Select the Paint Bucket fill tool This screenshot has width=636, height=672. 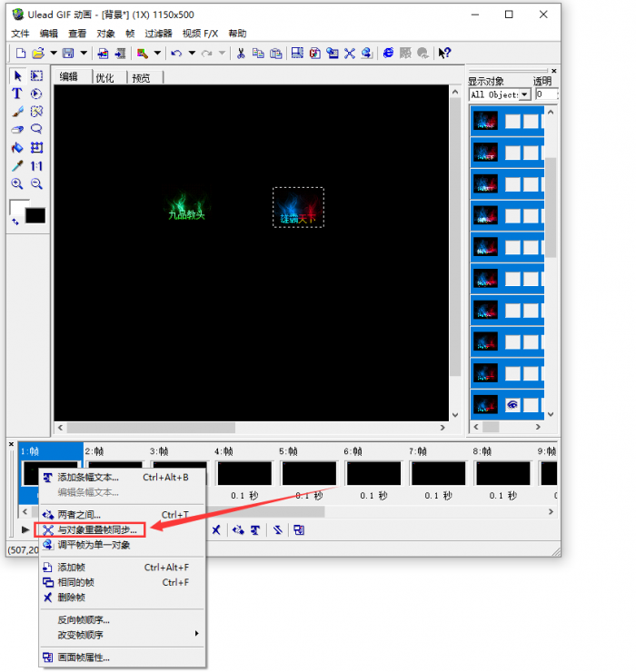[x=16, y=148]
